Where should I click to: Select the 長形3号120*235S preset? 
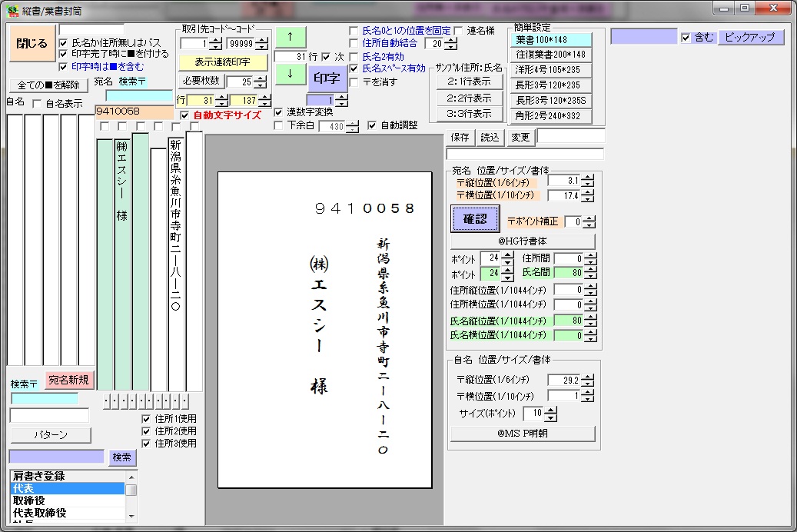(551, 101)
